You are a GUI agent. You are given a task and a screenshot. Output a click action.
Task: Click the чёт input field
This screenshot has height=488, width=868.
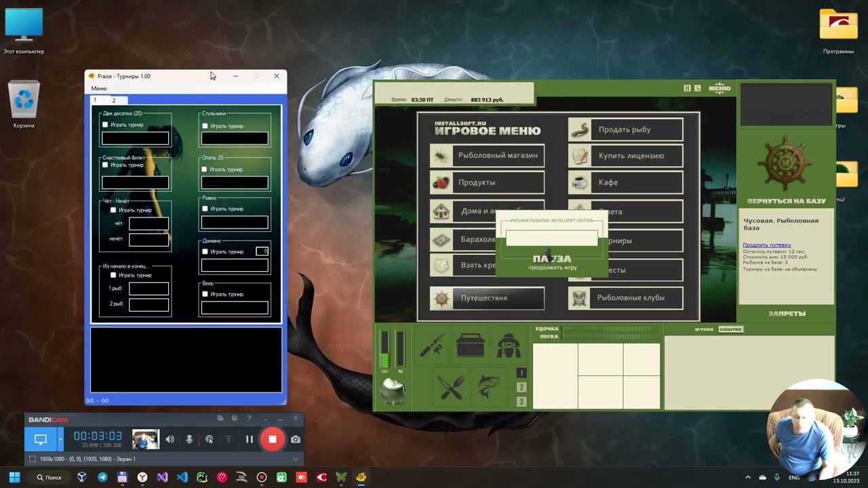click(149, 223)
